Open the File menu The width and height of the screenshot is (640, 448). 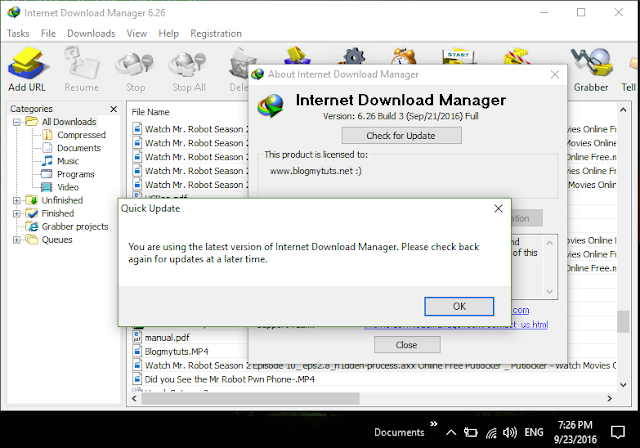48,33
